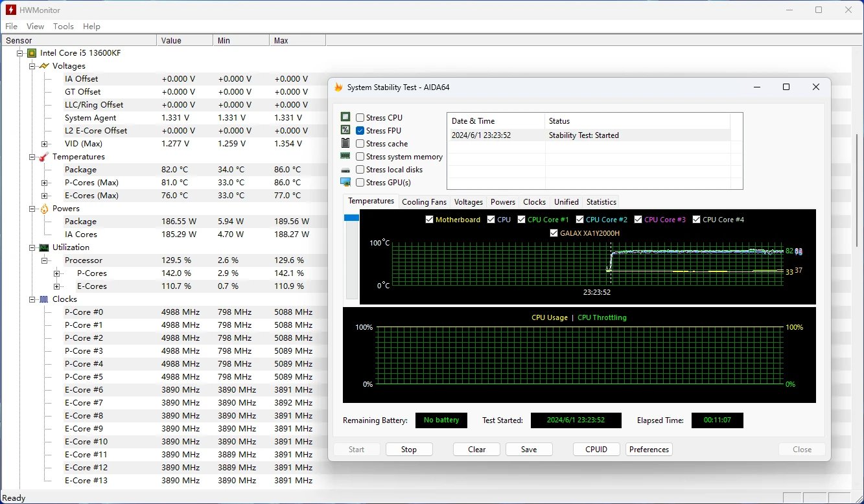864x504 pixels.
Task: Expand the P-Cores (Max) temperature row
Action: click(45, 183)
